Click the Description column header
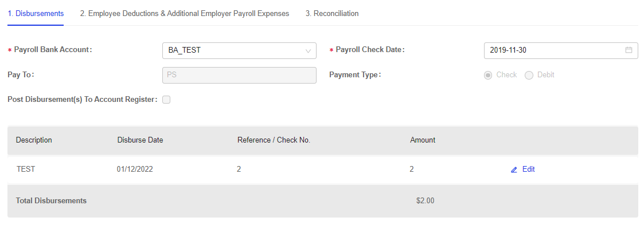 click(x=34, y=140)
